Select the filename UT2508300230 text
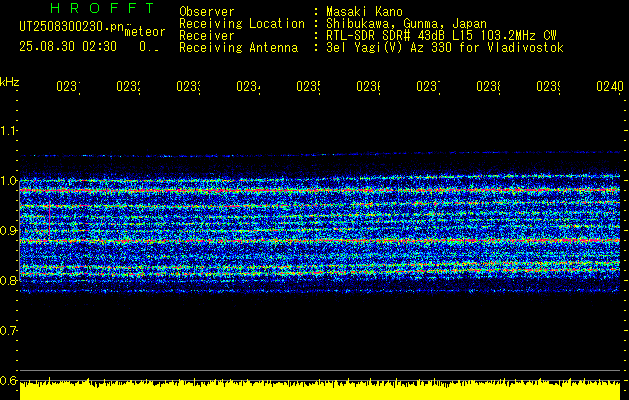 coord(72,27)
